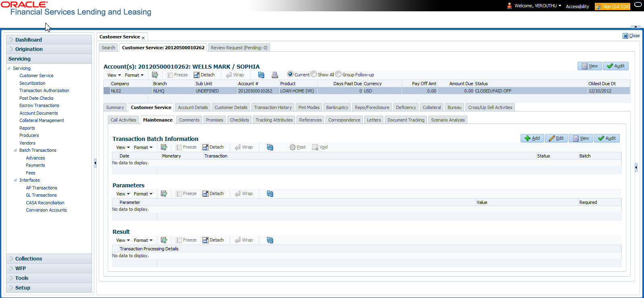Open Format menu in account toolbar

(134, 75)
